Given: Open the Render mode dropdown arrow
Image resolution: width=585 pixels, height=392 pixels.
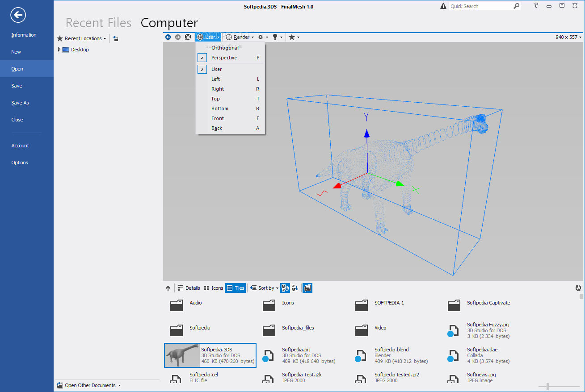Looking at the screenshot, I should 253,38.
